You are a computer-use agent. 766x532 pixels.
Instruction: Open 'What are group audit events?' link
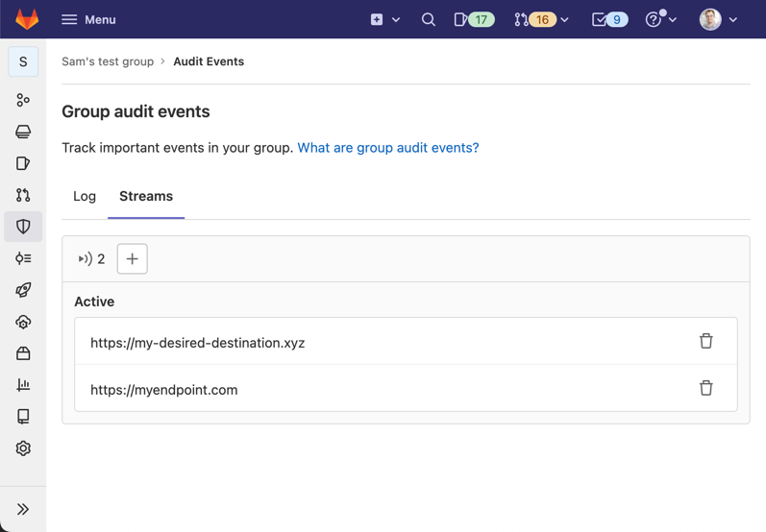click(x=388, y=147)
